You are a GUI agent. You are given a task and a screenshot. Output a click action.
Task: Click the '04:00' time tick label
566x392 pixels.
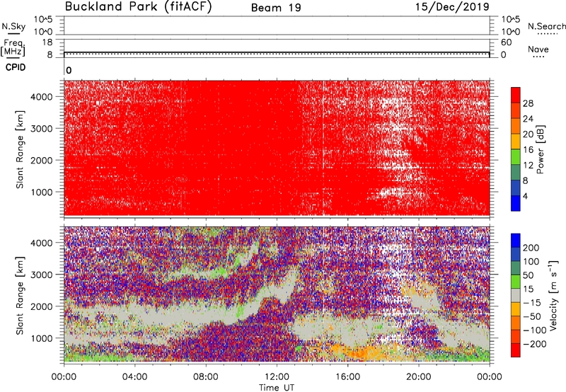point(134,377)
